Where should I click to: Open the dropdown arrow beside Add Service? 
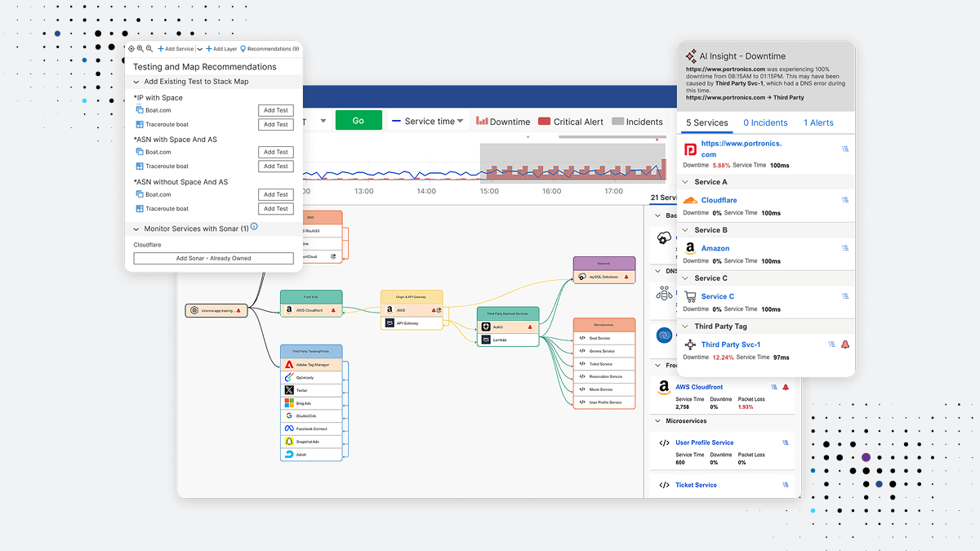pyautogui.click(x=199, y=49)
